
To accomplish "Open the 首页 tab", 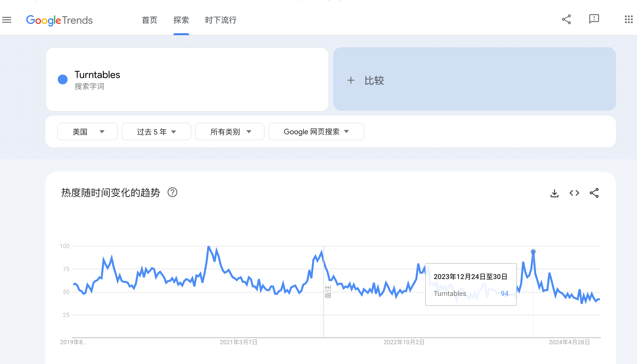I will [x=150, y=20].
